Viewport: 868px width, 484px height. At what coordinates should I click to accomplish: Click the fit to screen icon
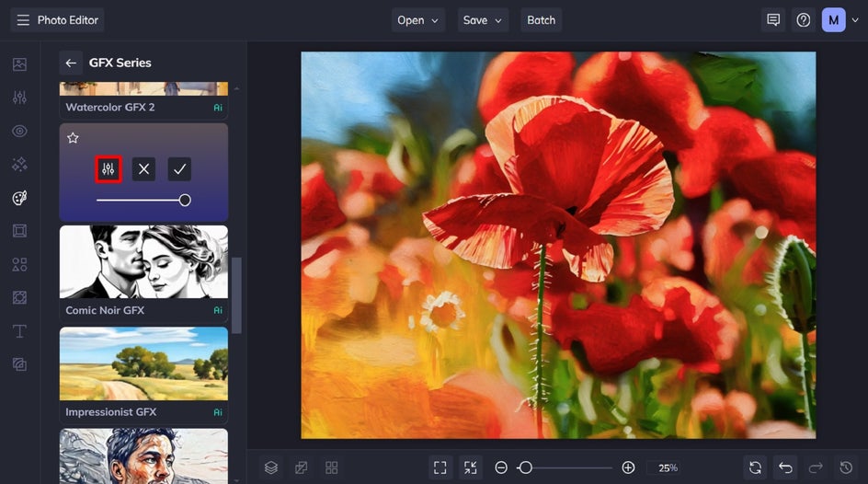[x=440, y=468]
